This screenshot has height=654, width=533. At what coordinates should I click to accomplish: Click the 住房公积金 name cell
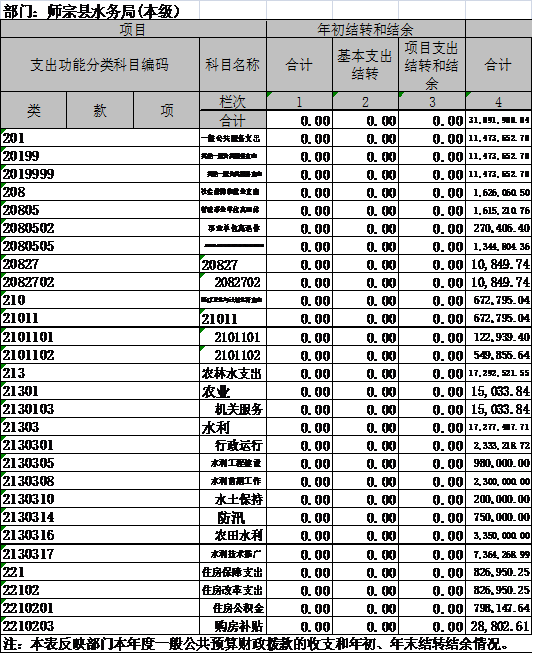click(233, 608)
